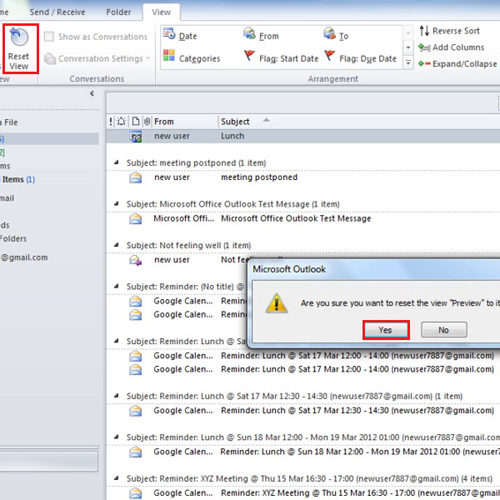
Task: Click No to cancel reset
Action: tap(444, 330)
